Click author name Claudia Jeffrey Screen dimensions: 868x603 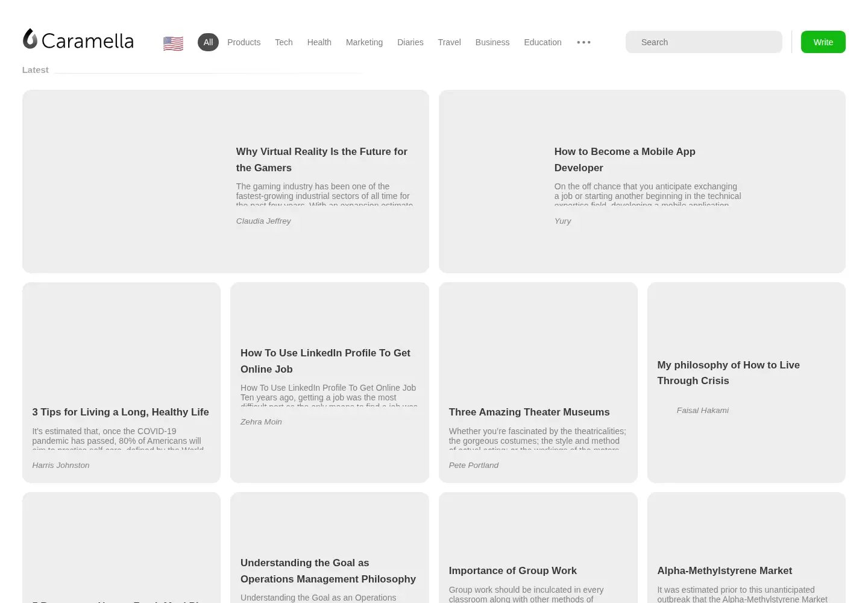click(263, 221)
